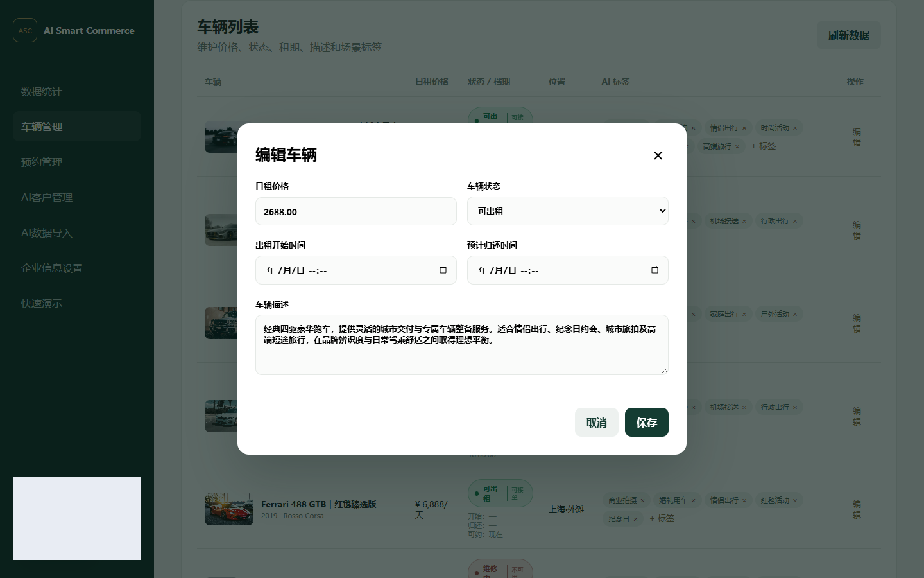This screenshot has height=578, width=924.
Task: Click the 上海·外滩 location cell
Action: click(x=567, y=509)
